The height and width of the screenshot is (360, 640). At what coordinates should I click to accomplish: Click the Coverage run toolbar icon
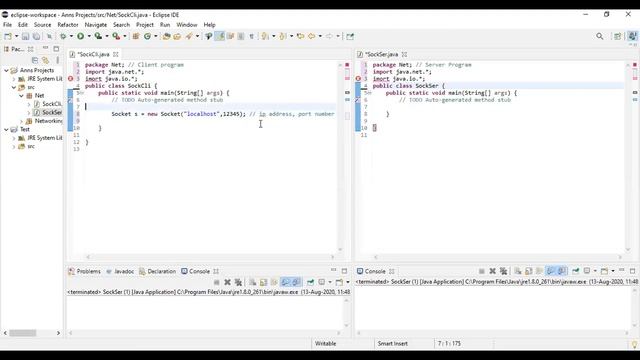[x=98, y=36]
